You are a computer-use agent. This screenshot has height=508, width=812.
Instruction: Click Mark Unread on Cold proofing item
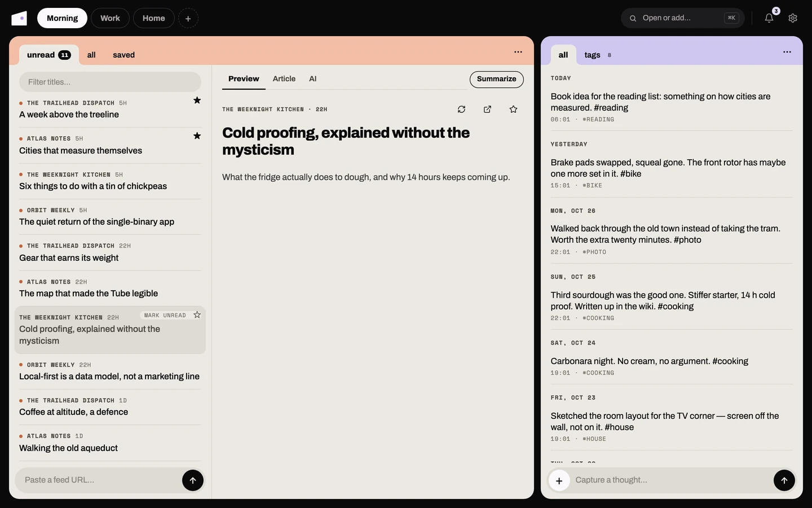165,316
